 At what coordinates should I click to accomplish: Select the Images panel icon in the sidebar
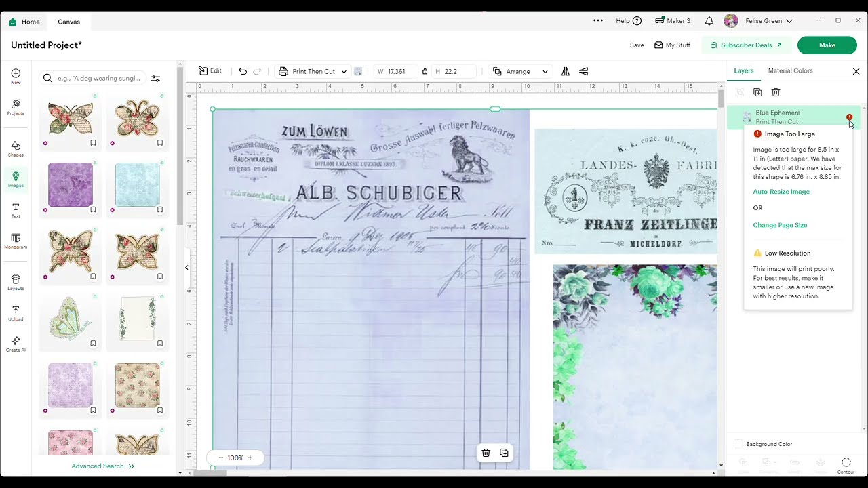click(x=16, y=179)
